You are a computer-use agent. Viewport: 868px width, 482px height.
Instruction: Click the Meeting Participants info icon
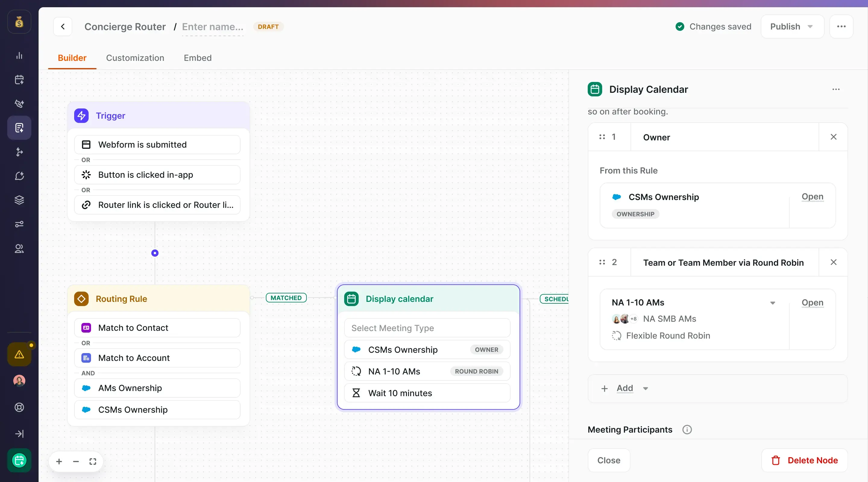point(687,430)
